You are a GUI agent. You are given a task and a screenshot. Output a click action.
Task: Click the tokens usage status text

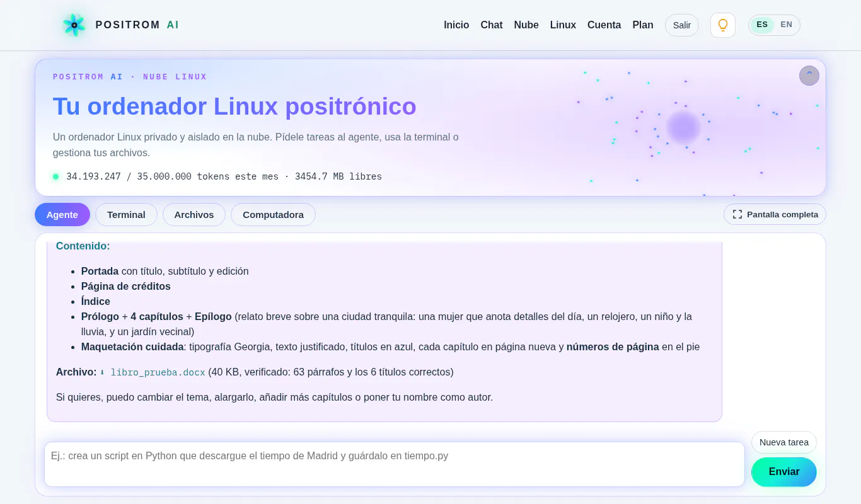pyautogui.click(x=224, y=176)
